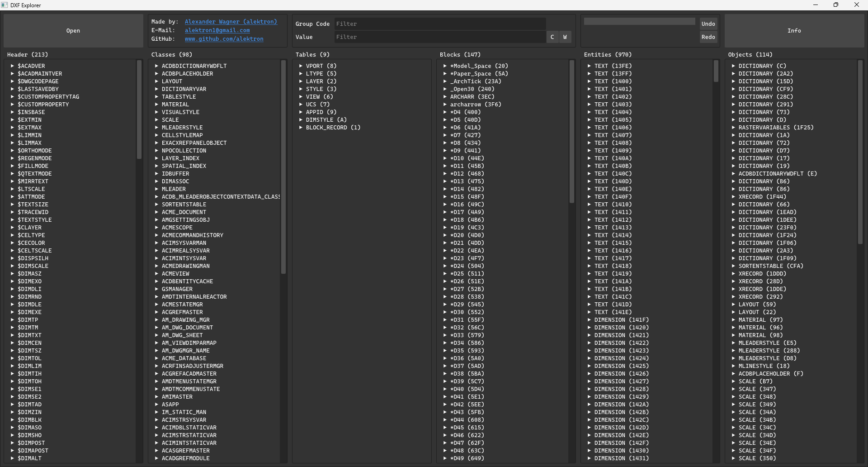Toggle the C option beside Value filter
Screen dimensions: 868x467
tap(552, 37)
